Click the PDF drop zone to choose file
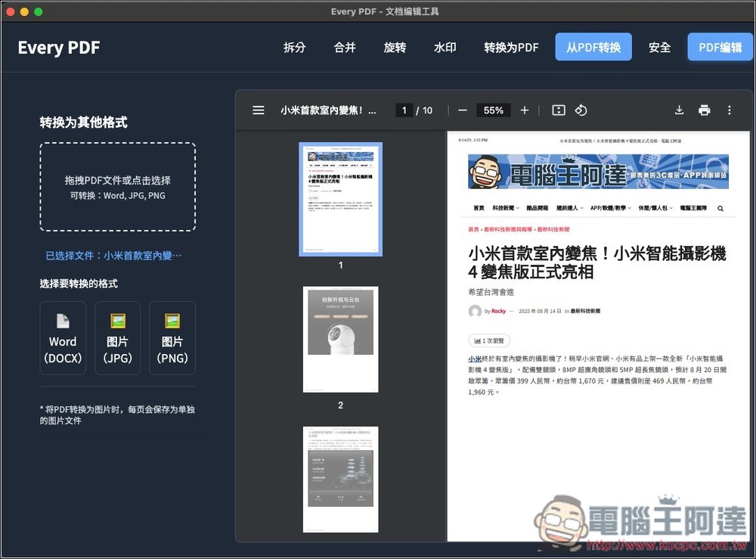756x559 pixels. pyautogui.click(x=118, y=187)
